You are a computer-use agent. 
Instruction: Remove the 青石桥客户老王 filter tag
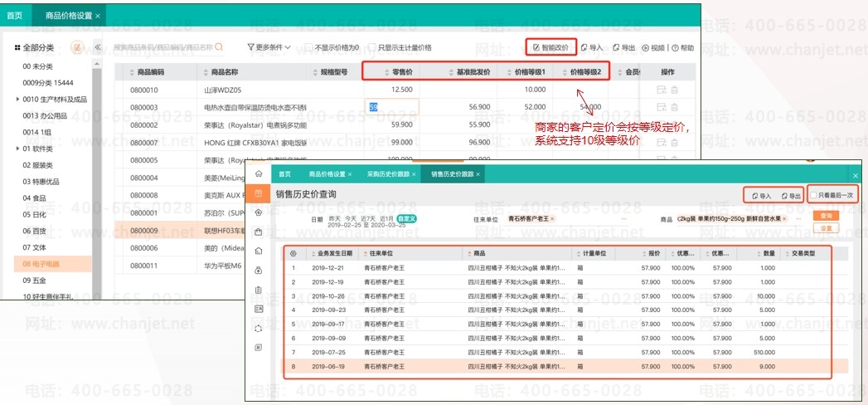coord(552,219)
